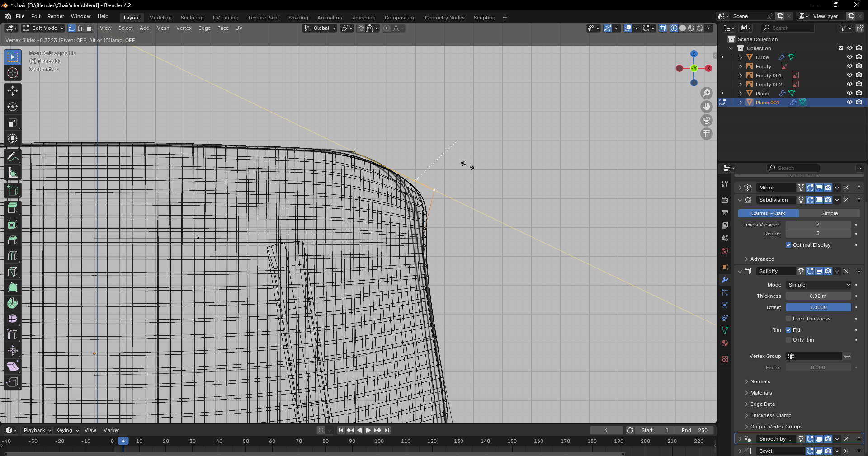Open the Edit Mode dropdown
This screenshot has width=868, height=456.
coord(43,28)
